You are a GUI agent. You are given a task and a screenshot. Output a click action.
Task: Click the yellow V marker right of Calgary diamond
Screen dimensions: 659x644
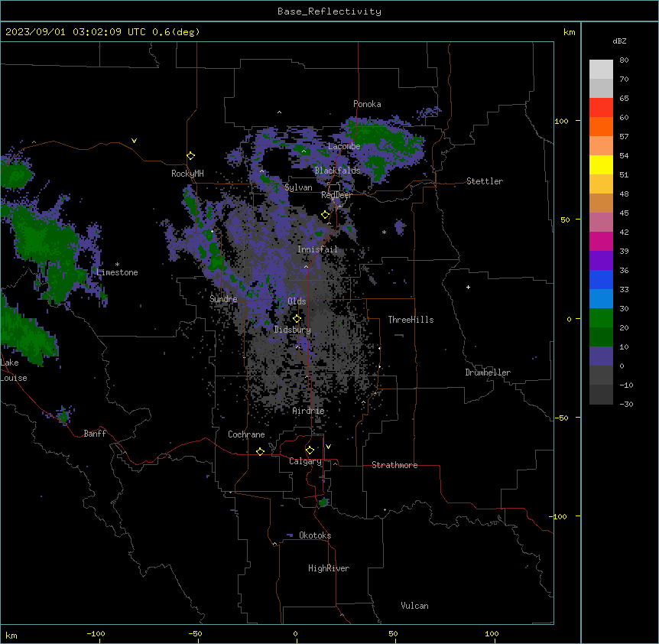328,447
